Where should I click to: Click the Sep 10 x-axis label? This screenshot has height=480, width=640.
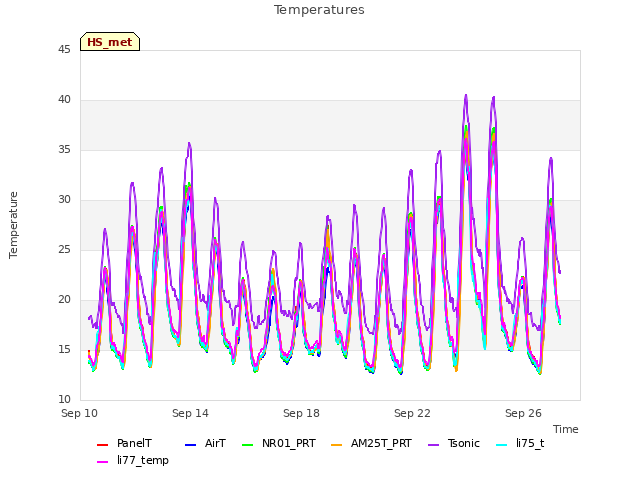click(x=80, y=413)
